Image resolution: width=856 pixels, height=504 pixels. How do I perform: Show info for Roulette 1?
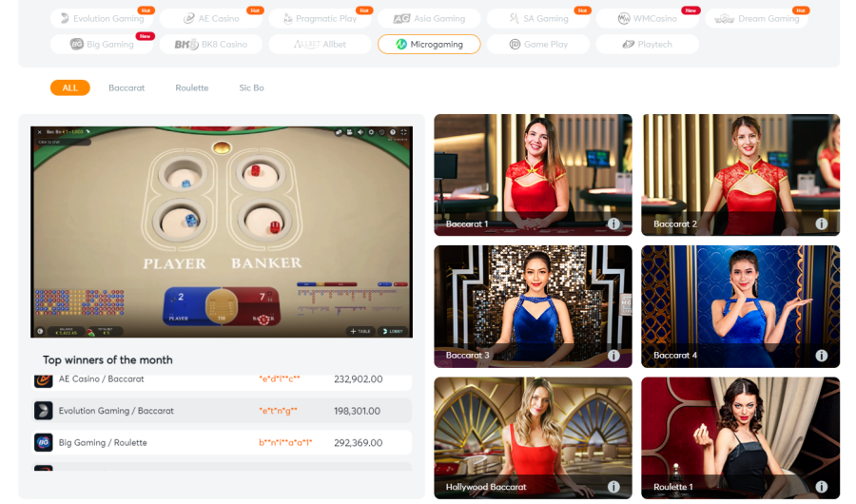[x=821, y=487]
